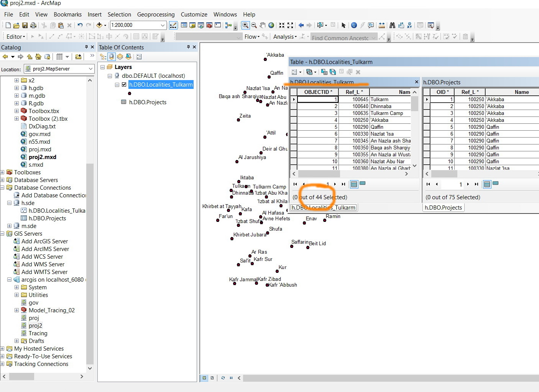Click the OBJECTID column header
Viewport: 539px width, 392px height.
[x=318, y=92]
